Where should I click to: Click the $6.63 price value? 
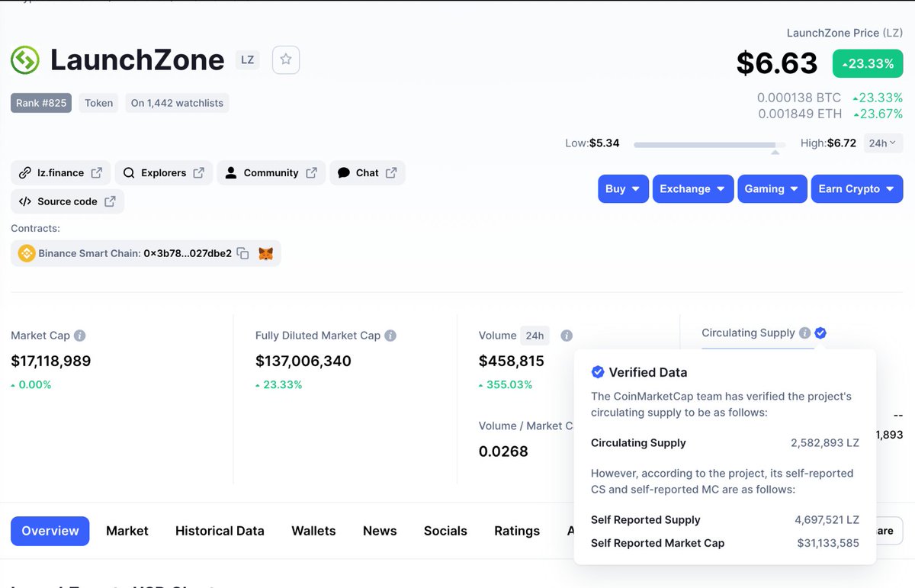(777, 63)
